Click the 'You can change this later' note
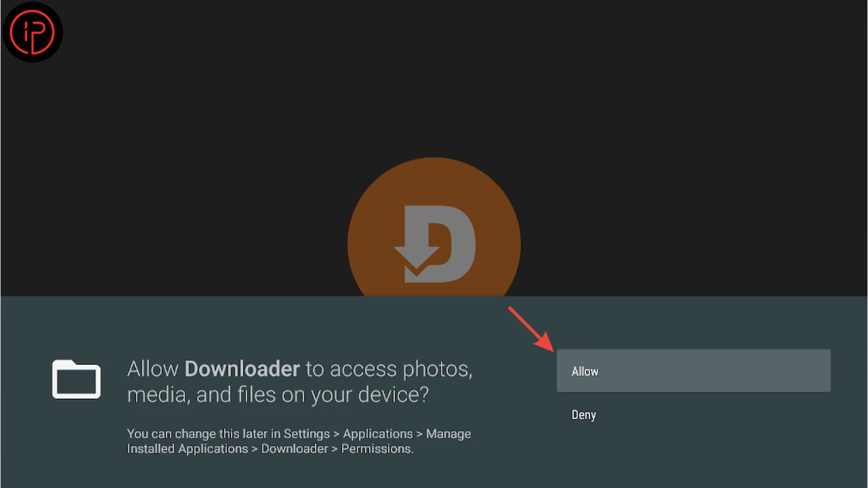This screenshot has height=488, width=868. click(299, 441)
